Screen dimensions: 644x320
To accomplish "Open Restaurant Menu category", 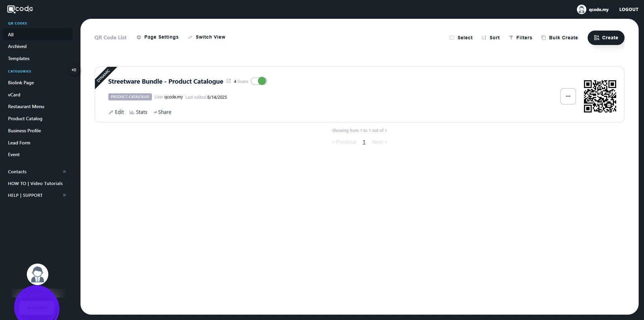I will pyautogui.click(x=26, y=107).
